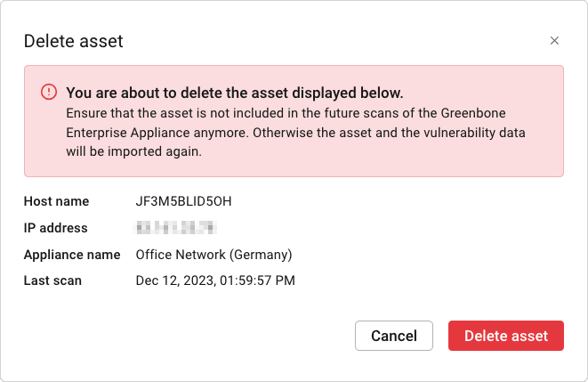The height and width of the screenshot is (382, 588).
Task: Click the Appliance name label
Action: point(72,255)
